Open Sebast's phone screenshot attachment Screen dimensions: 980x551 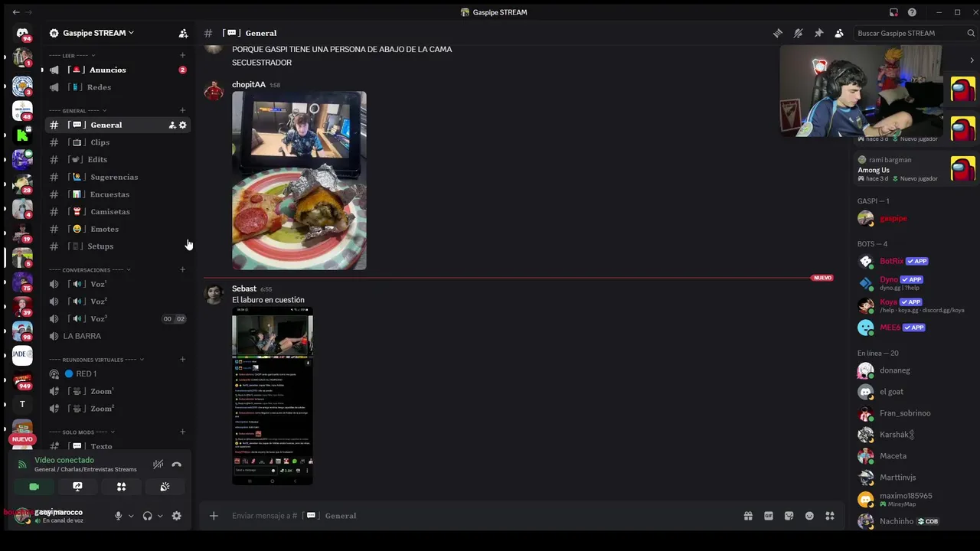tap(273, 396)
